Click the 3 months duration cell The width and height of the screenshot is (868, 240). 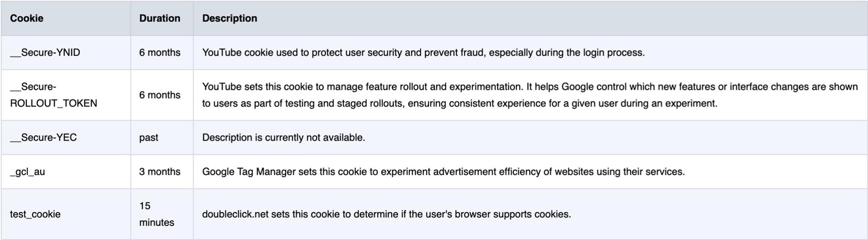pos(160,171)
